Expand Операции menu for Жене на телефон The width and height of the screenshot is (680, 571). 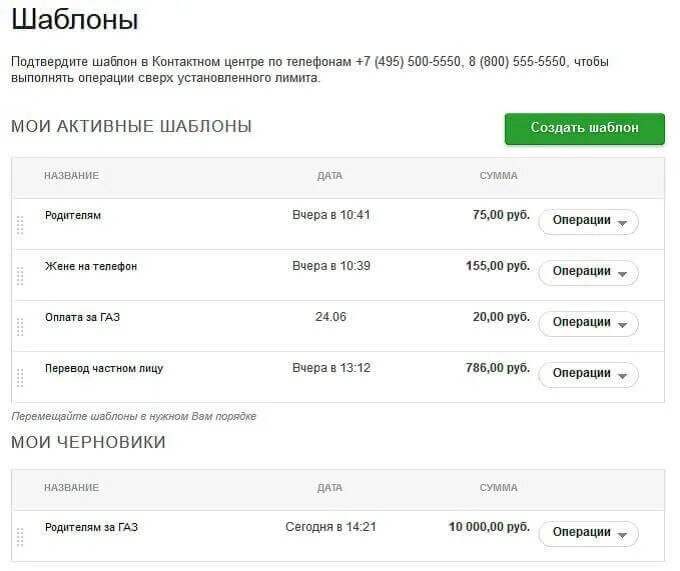click(x=588, y=273)
